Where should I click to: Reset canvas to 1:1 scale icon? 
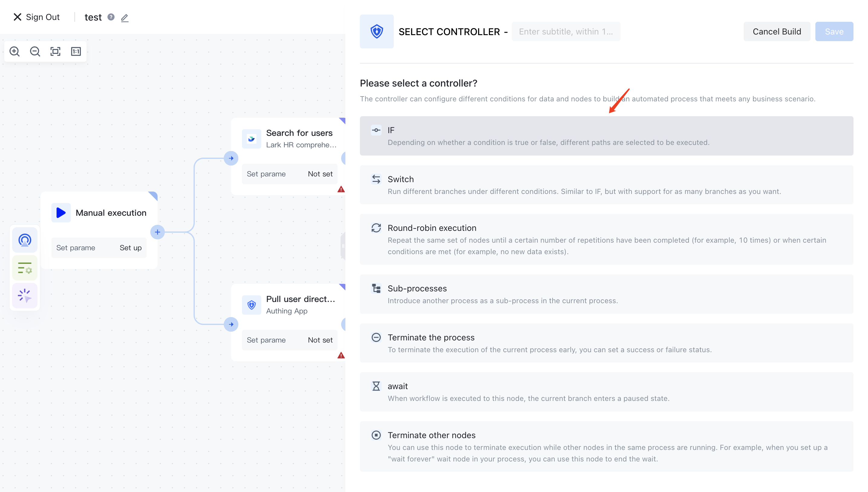click(x=76, y=51)
